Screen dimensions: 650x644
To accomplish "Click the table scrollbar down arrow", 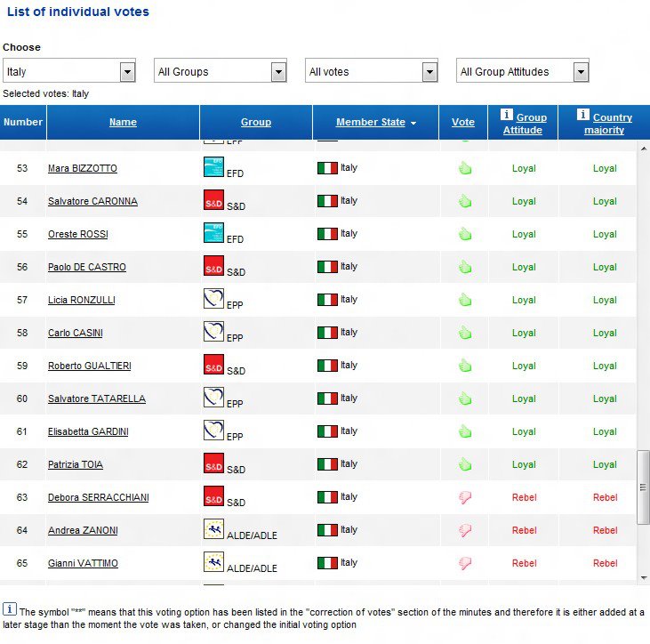I will click(644, 577).
